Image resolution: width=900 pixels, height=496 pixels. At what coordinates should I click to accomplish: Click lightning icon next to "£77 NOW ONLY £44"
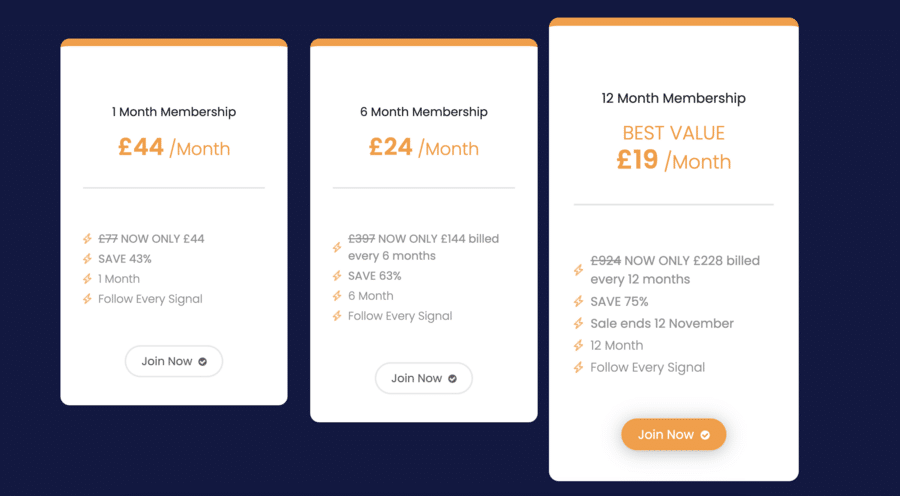click(x=88, y=239)
